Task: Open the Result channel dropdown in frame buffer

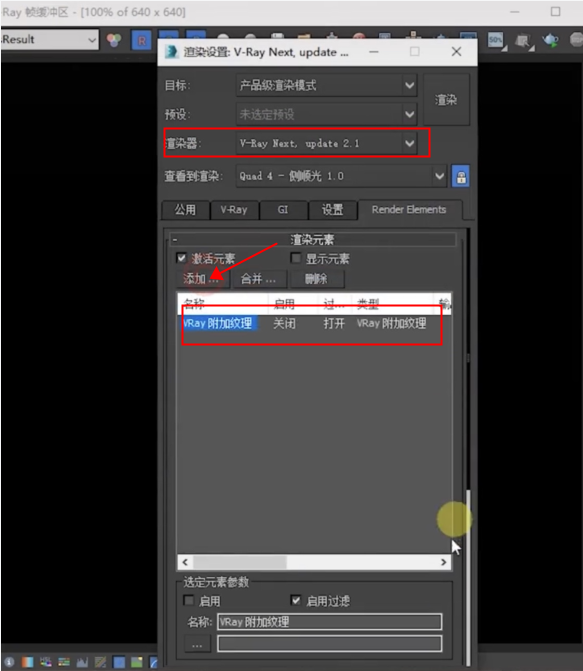Action: [50, 40]
